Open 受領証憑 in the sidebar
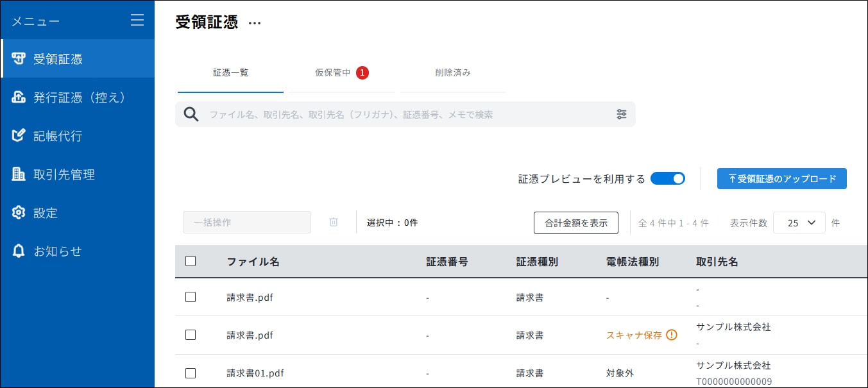The image size is (868, 388). pyautogui.click(x=78, y=59)
